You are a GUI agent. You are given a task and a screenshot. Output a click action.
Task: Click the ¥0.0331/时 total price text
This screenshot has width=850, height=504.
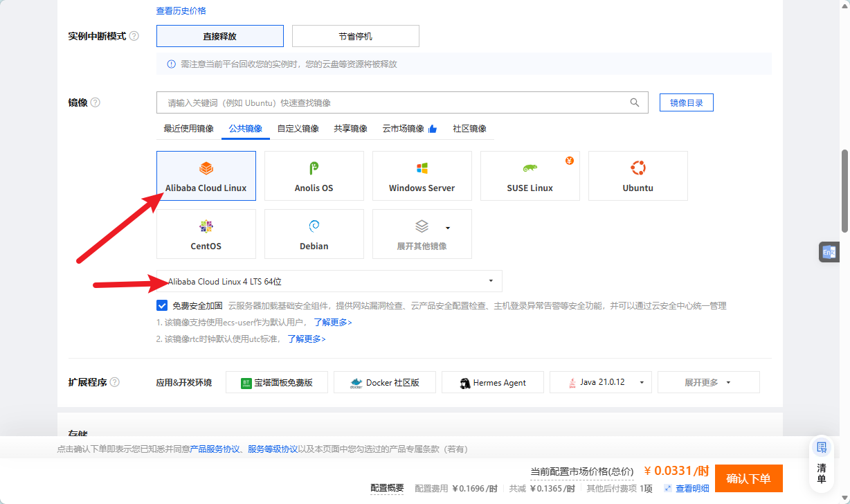tap(676, 471)
